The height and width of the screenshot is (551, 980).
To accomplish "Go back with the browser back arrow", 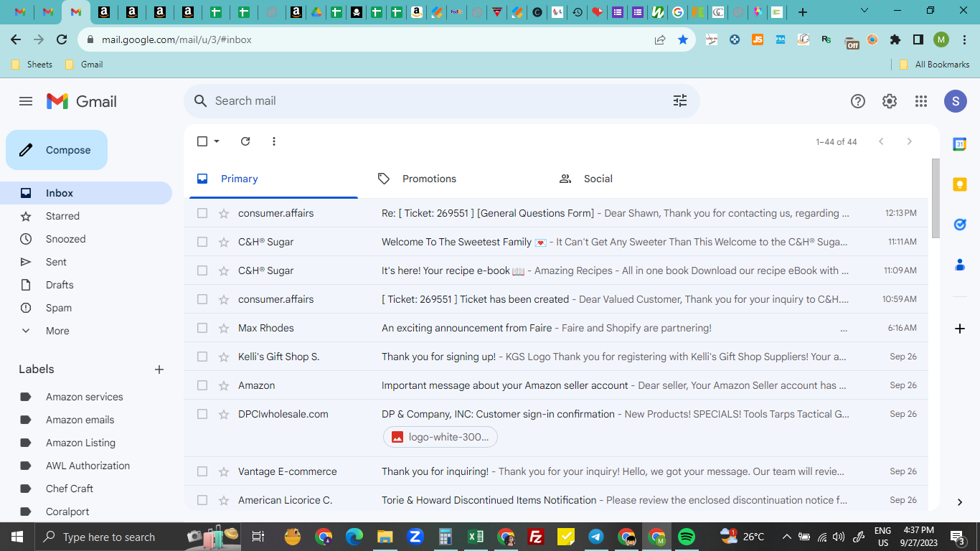I will (x=16, y=39).
